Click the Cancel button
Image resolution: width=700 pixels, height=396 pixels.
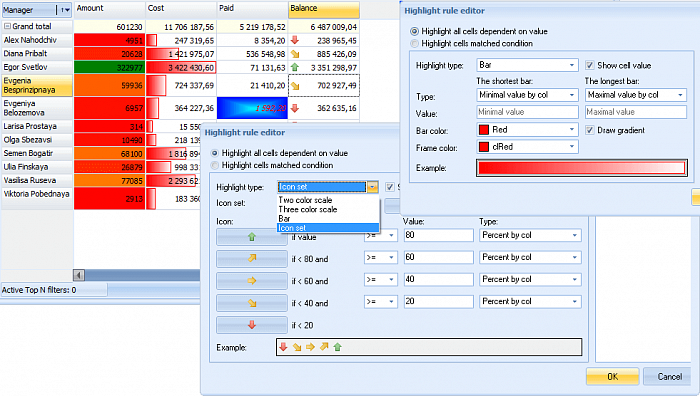[670, 376]
